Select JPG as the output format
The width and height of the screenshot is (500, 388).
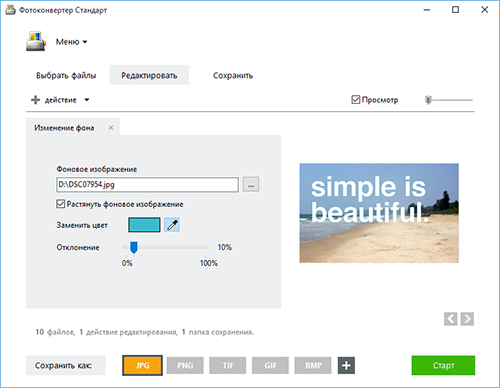click(142, 365)
